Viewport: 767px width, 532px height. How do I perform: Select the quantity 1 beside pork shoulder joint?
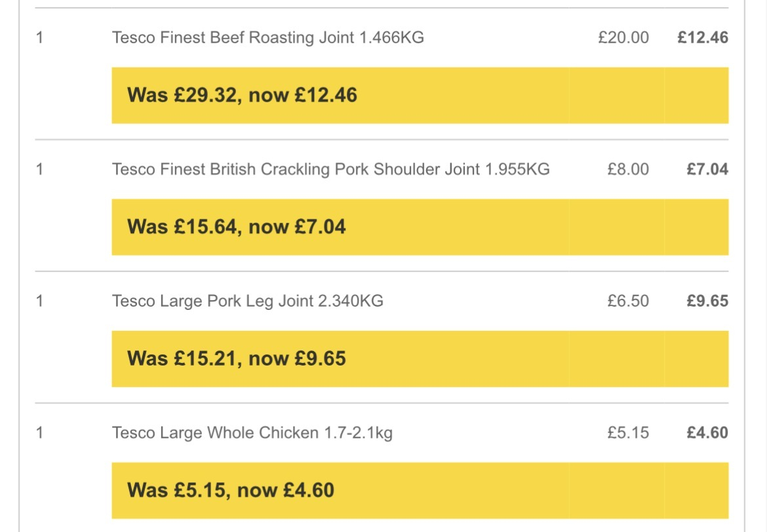(40, 169)
